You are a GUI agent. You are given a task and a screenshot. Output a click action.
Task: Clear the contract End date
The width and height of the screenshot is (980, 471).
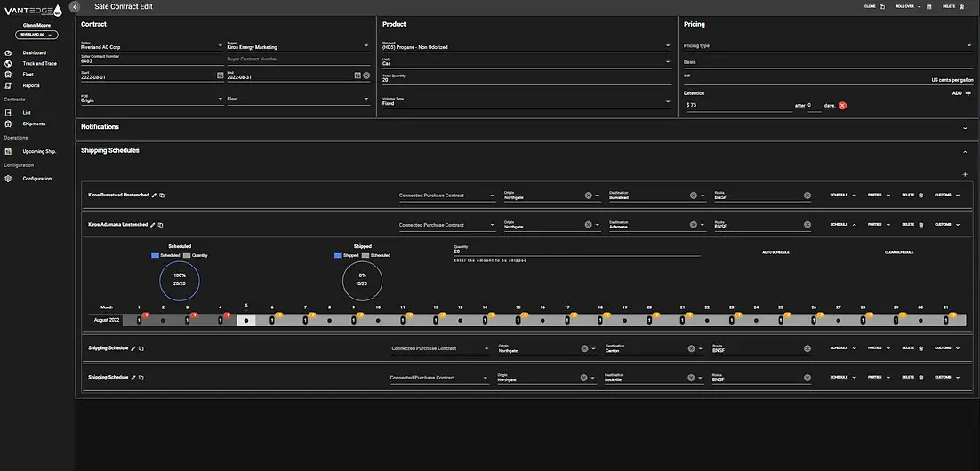(366, 76)
